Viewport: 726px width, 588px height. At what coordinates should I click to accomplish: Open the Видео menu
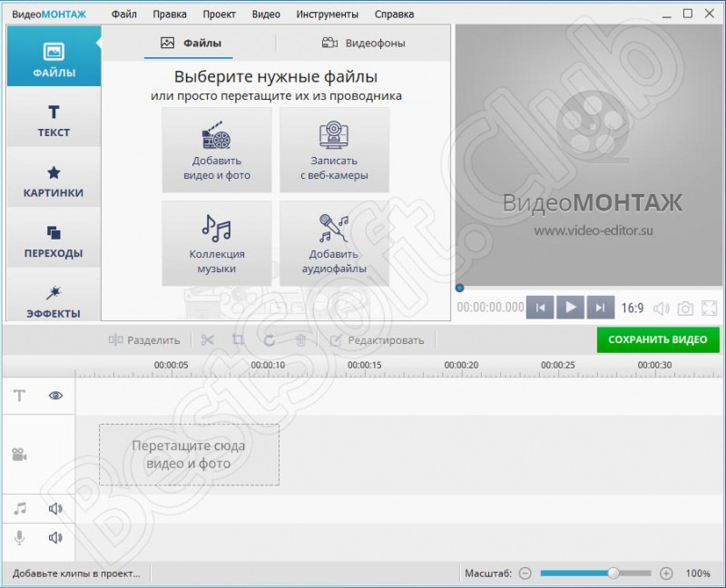[266, 15]
